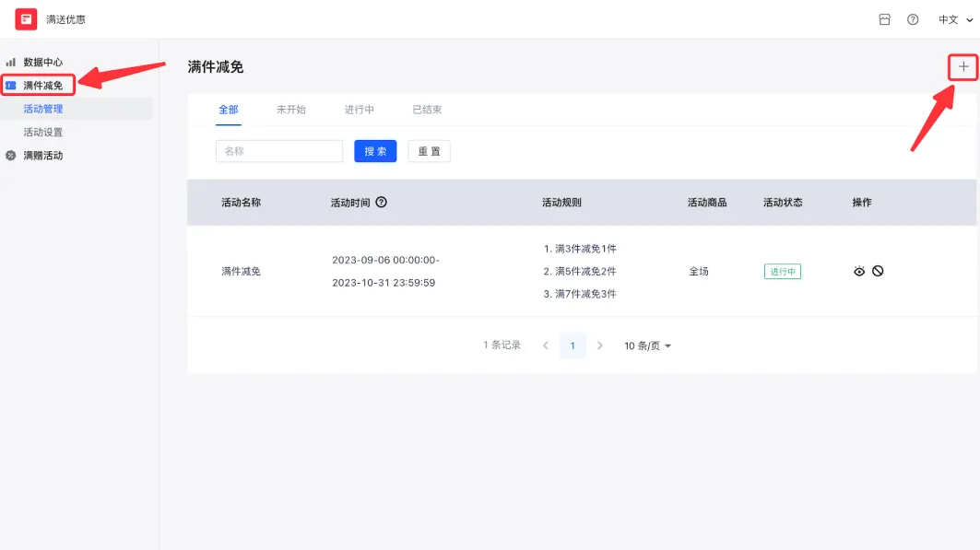Click the 满赠活动 sidebar icon

coord(11,156)
